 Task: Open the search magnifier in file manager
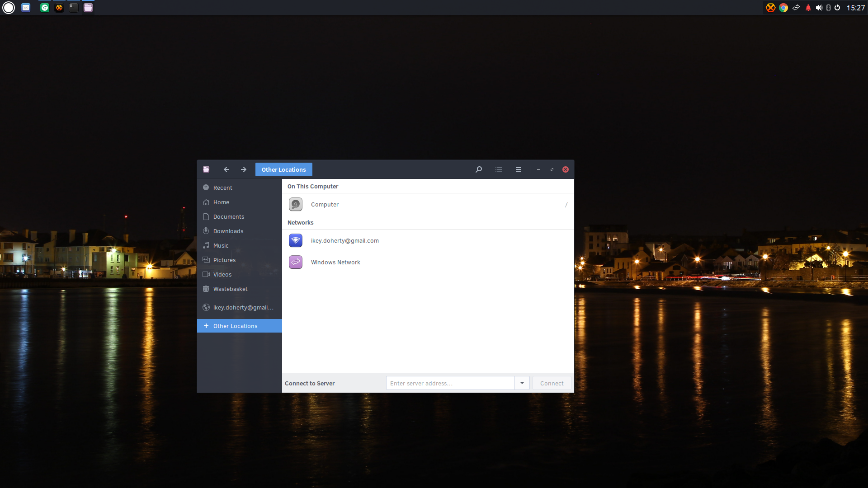click(x=479, y=169)
